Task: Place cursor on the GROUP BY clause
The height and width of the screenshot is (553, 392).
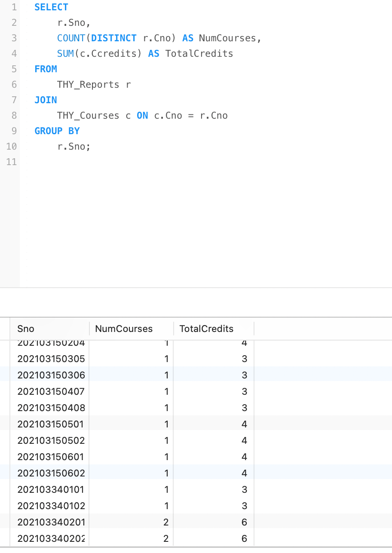Action: (57, 131)
